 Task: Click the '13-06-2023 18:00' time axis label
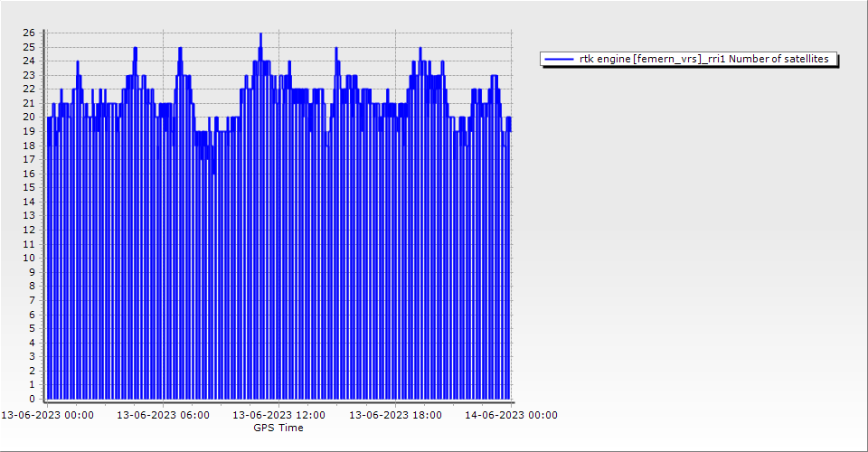click(x=395, y=415)
